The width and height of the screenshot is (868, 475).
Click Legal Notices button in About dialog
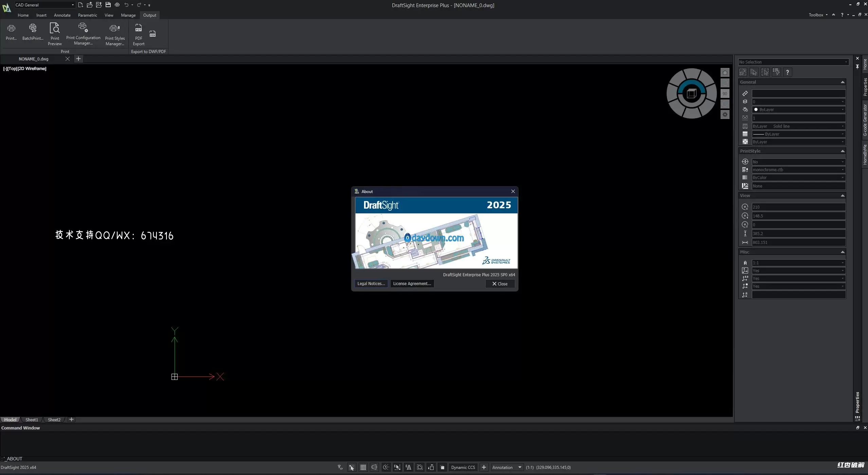coord(371,283)
